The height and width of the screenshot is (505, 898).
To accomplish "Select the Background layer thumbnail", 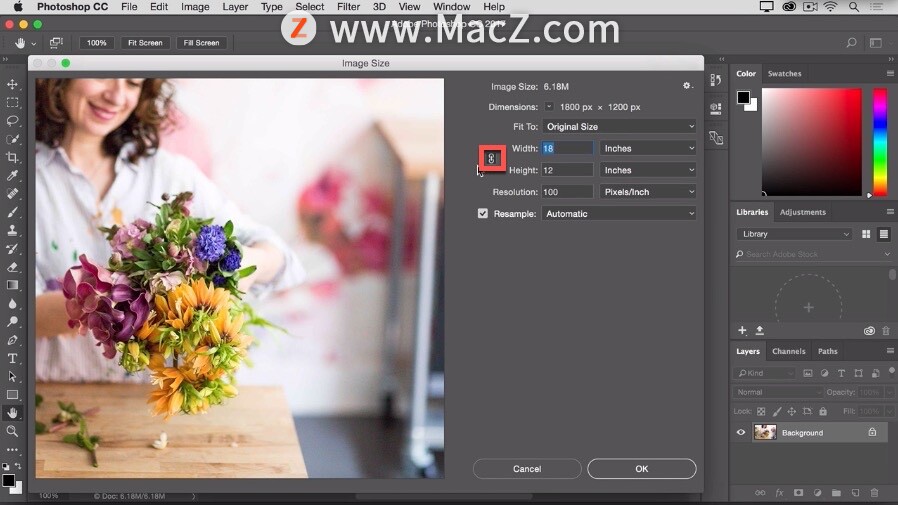I will [x=765, y=432].
